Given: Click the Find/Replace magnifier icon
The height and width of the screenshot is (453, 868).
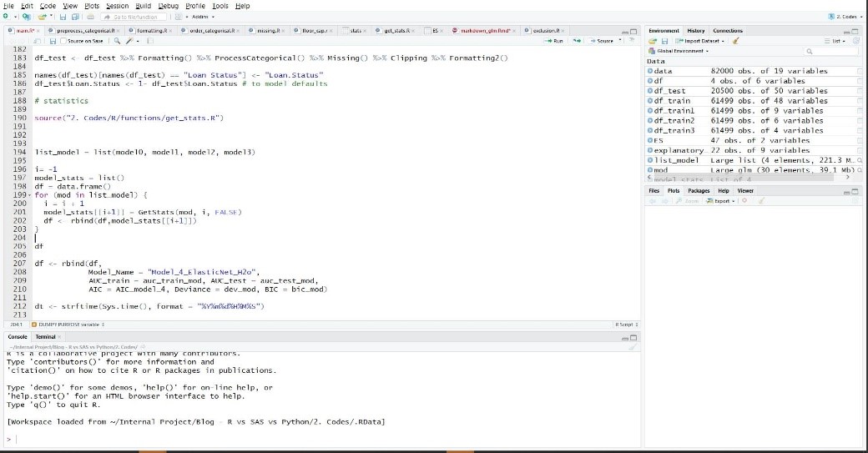Looking at the screenshot, I should point(117,41).
